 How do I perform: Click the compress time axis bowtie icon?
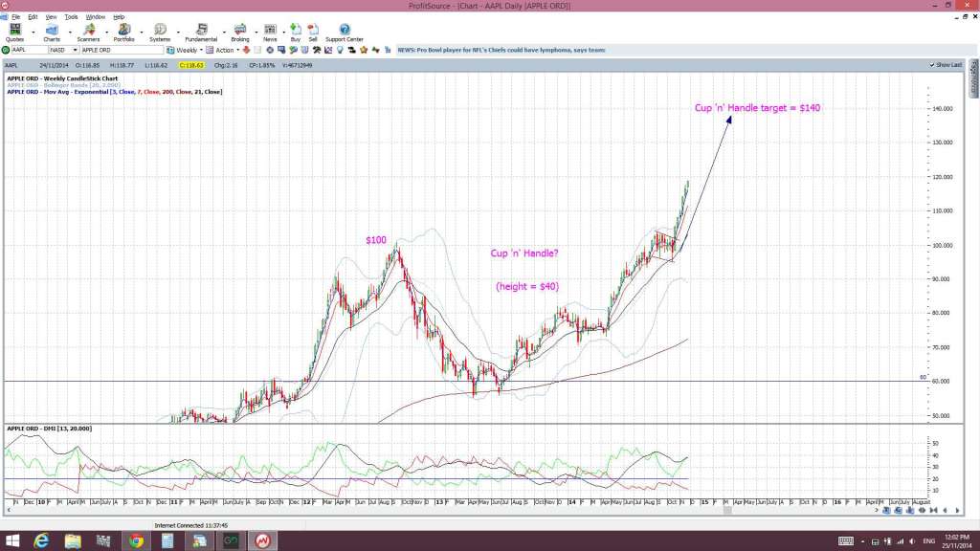(933, 511)
